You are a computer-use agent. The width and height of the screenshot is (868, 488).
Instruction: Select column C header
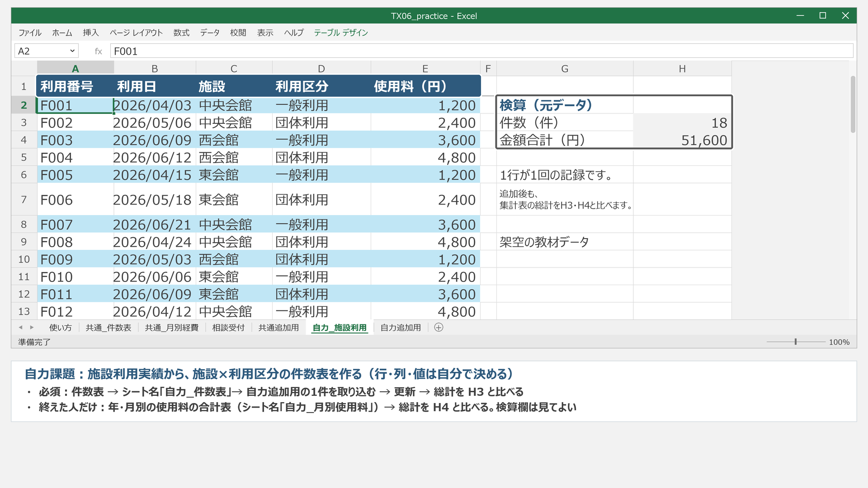[234, 69]
